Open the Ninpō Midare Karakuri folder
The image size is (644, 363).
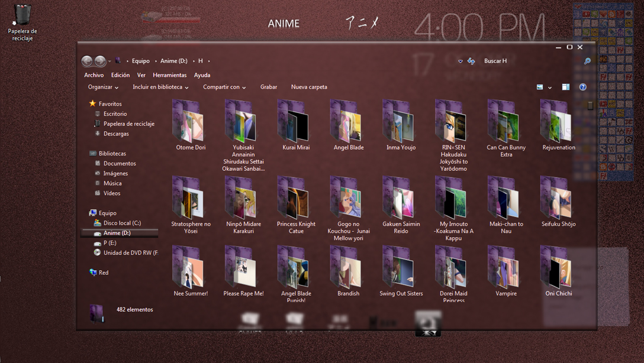(x=243, y=205)
